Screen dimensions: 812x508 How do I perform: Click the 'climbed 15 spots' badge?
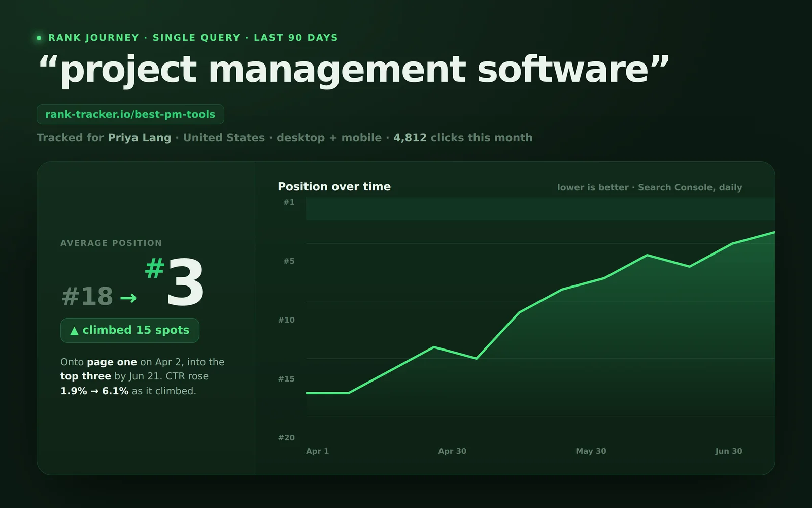(130, 330)
